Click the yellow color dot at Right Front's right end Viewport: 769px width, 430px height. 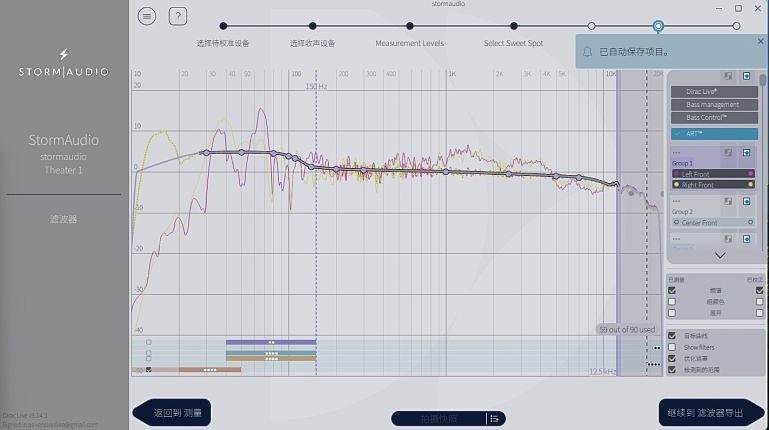pos(750,185)
